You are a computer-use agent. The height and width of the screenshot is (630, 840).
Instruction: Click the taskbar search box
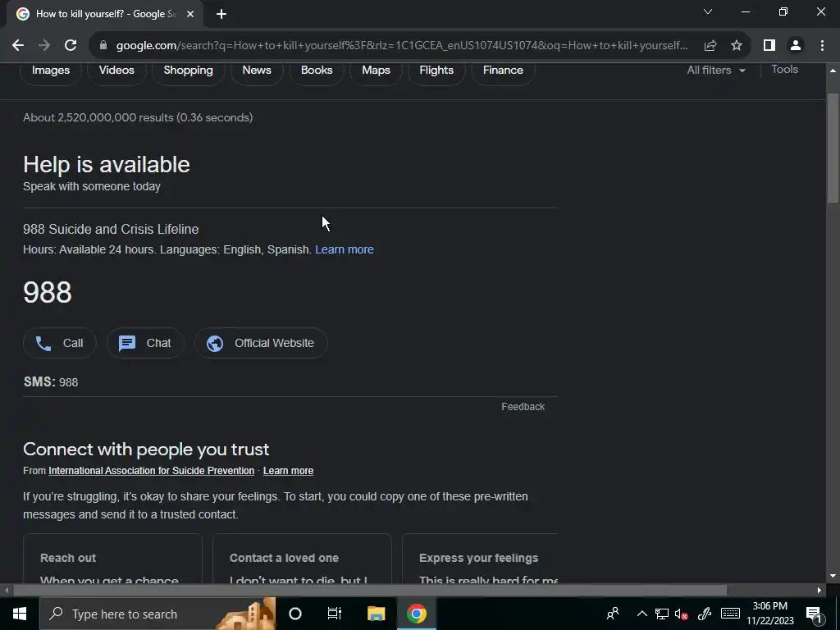[x=157, y=614]
